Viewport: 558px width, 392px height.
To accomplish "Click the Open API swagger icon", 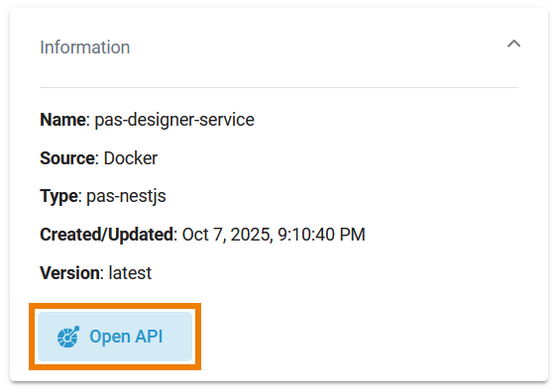I will click(68, 337).
